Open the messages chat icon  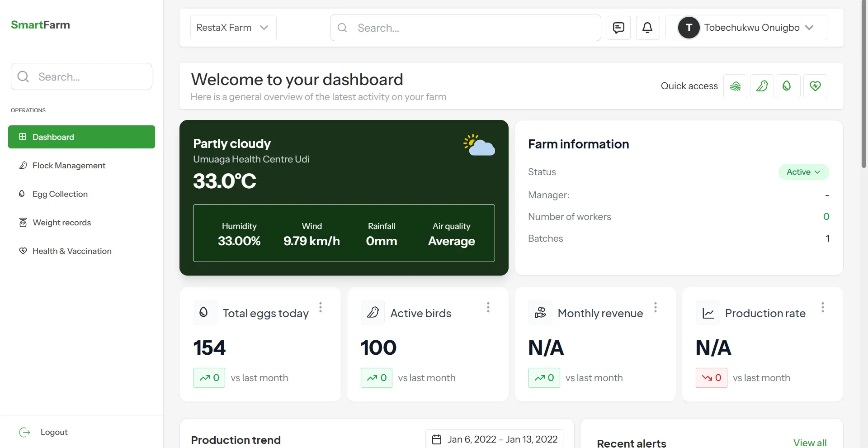coord(618,28)
